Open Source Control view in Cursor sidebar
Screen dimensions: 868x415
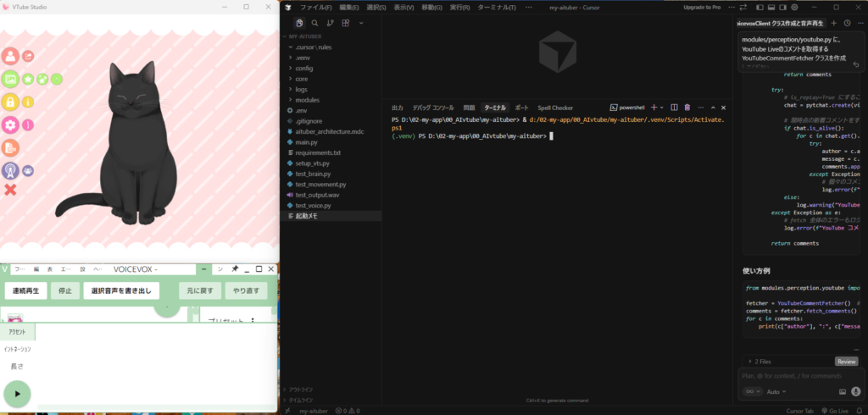tap(330, 24)
